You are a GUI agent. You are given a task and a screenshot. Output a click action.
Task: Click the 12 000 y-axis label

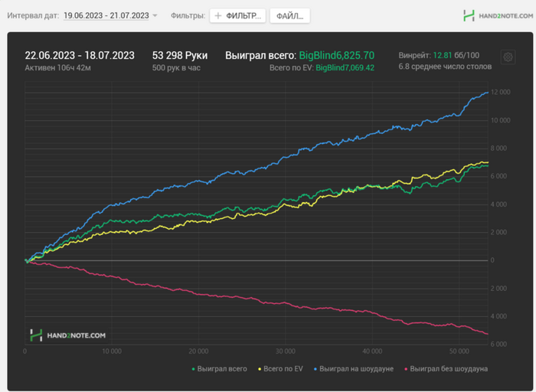501,93
